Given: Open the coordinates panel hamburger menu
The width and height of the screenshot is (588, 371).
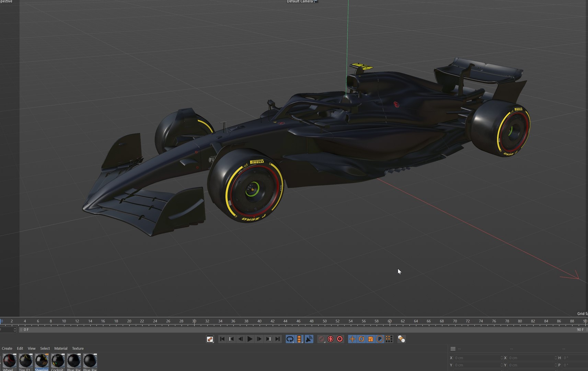Looking at the screenshot, I should (453, 349).
